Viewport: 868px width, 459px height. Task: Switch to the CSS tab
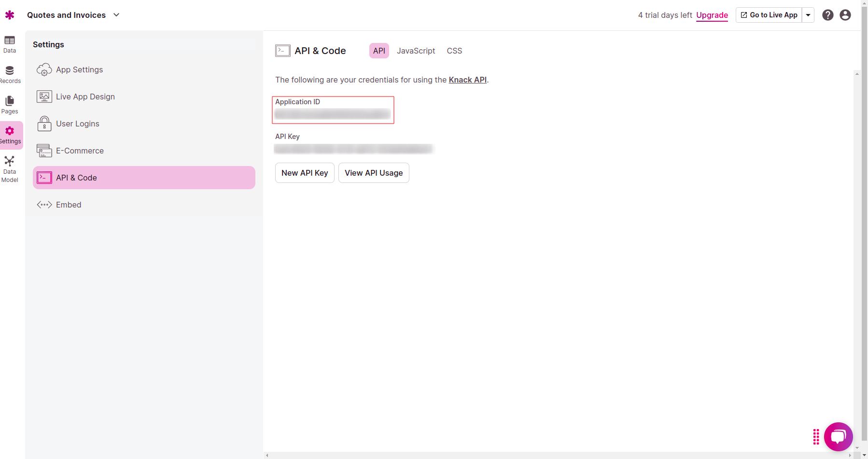click(x=454, y=51)
